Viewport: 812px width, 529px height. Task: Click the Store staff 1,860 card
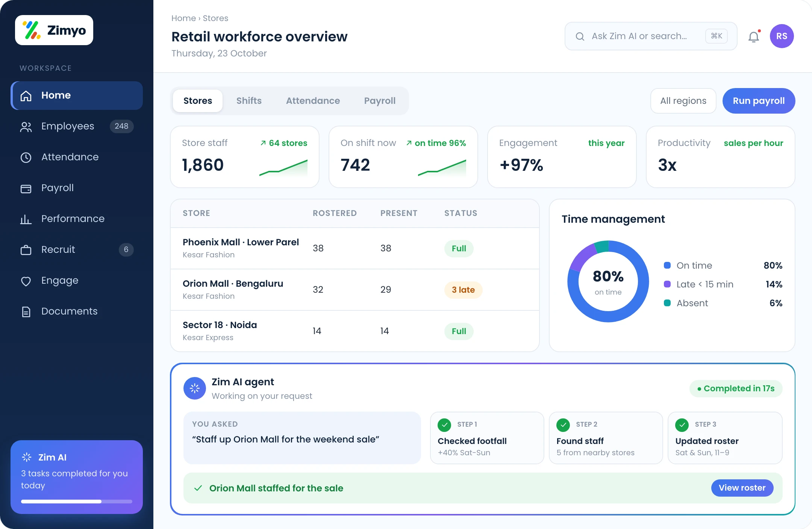click(245, 157)
